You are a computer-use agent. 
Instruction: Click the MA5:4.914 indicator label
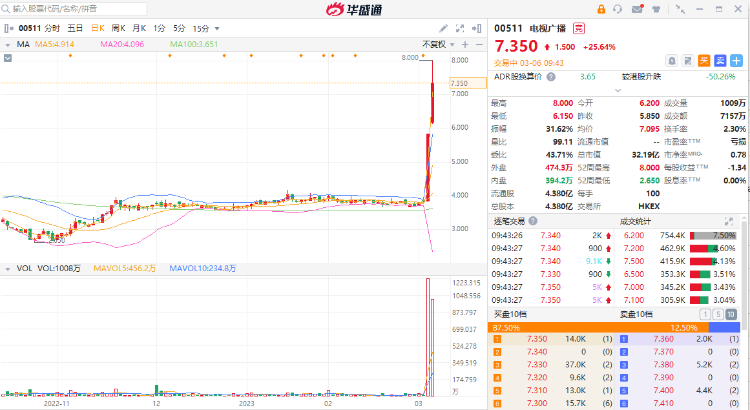(55, 44)
